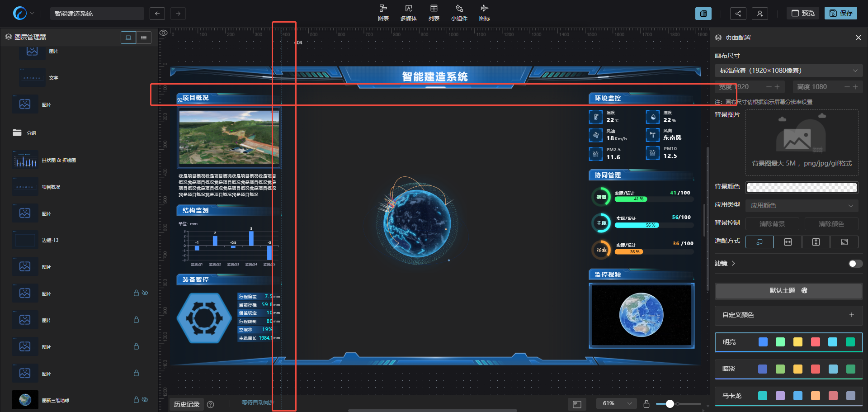Toggle visibility of 图斯三维地球 layer
Screen dimensions: 868x412
tap(145, 400)
